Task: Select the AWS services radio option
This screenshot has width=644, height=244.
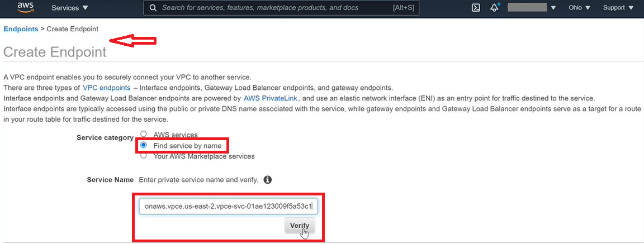Action: (144, 135)
